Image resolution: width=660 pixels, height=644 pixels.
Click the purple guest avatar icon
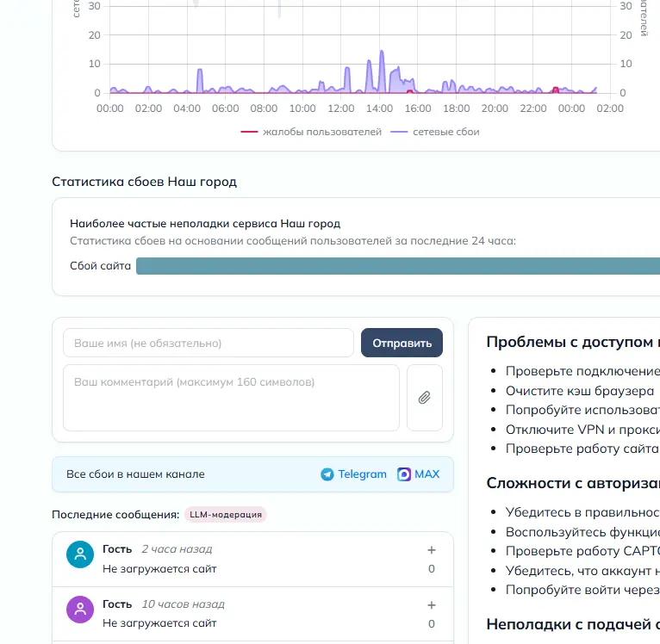80,609
